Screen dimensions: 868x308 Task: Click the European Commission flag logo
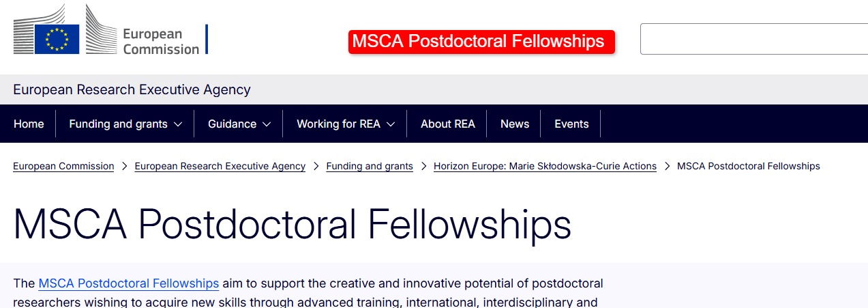coord(57,38)
